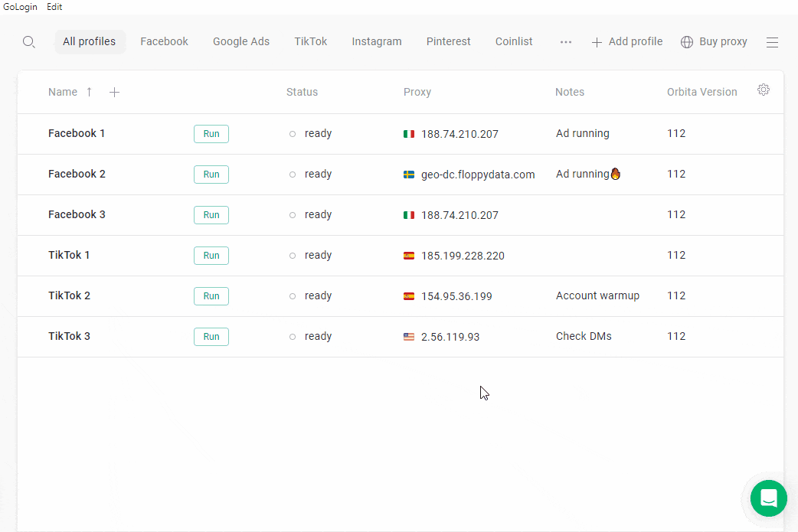Select the TikTok 1 profile name
The image size is (798, 532).
point(69,255)
